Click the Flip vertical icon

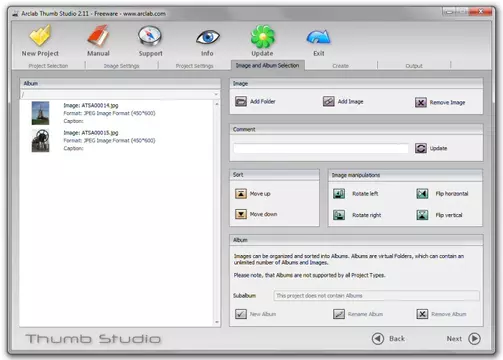click(x=422, y=215)
